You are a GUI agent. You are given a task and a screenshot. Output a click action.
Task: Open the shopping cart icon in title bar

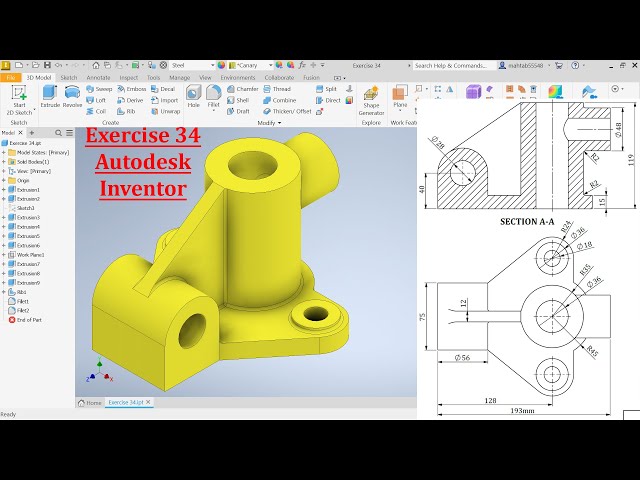(559, 65)
